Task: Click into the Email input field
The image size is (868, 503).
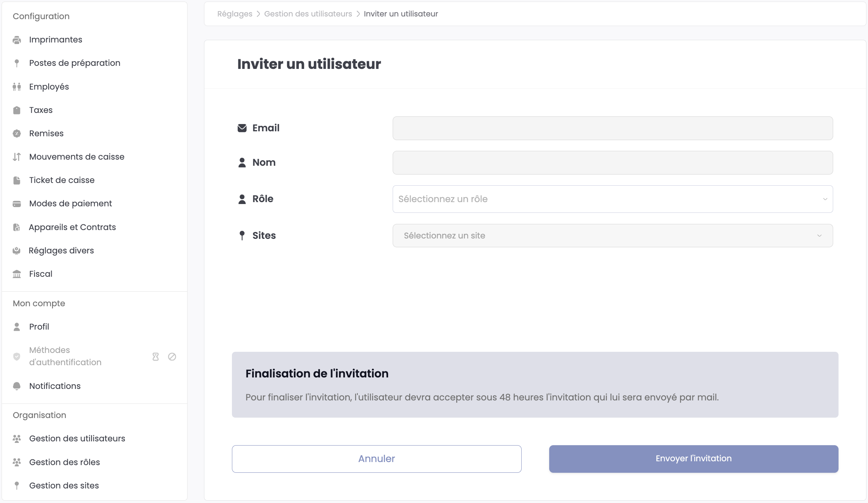Action: tap(612, 128)
